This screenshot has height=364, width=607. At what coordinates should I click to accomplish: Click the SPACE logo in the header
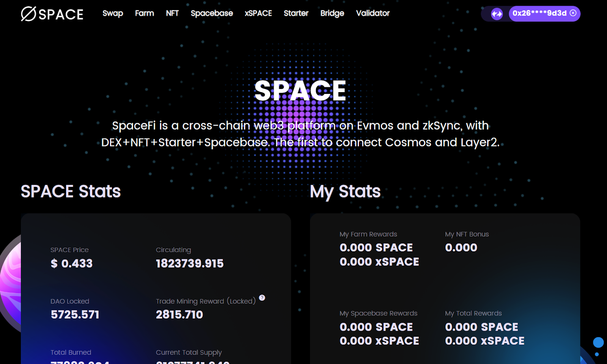point(52,14)
